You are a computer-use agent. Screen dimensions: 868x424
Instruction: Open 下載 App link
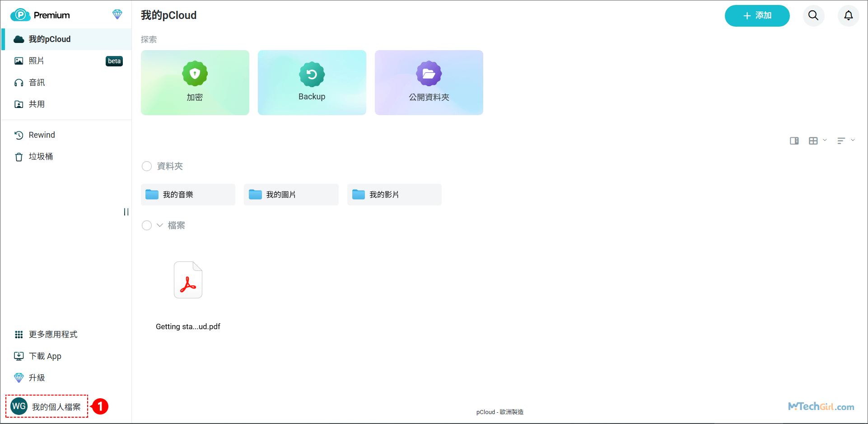click(67, 356)
